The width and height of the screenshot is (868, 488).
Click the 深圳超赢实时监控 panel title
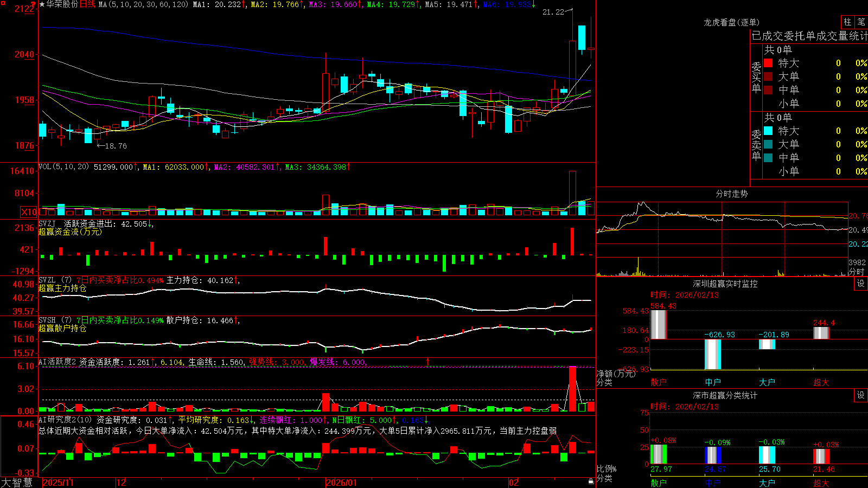(725, 284)
